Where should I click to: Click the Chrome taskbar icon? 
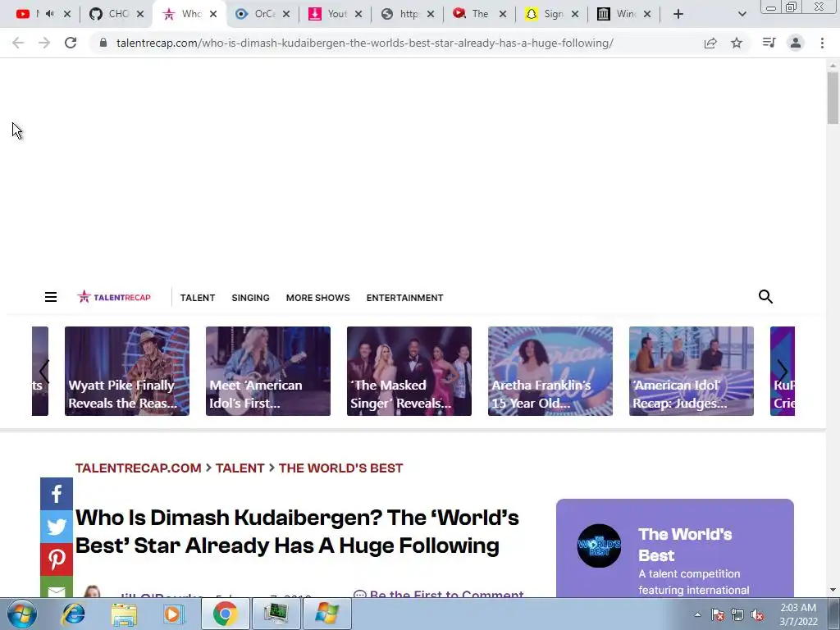[x=225, y=614]
